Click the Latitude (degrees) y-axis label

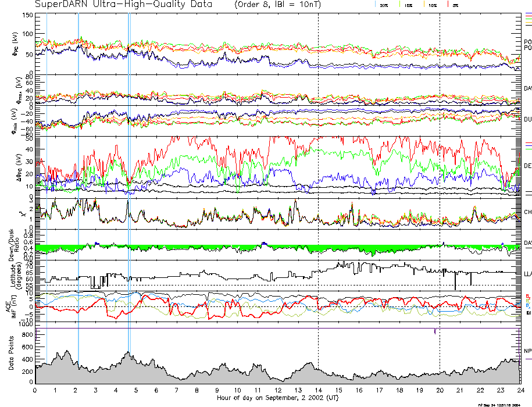pyautogui.click(x=16, y=273)
